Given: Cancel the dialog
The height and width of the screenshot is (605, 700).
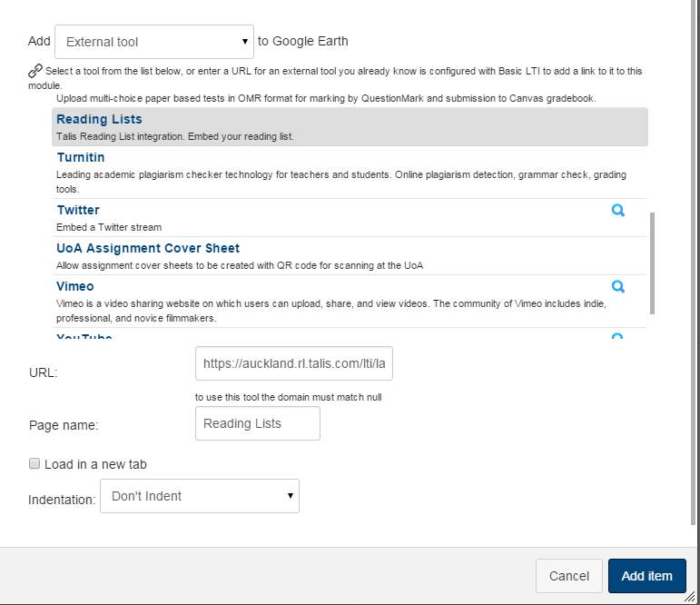Looking at the screenshot, I should click(x=569, y=576).
